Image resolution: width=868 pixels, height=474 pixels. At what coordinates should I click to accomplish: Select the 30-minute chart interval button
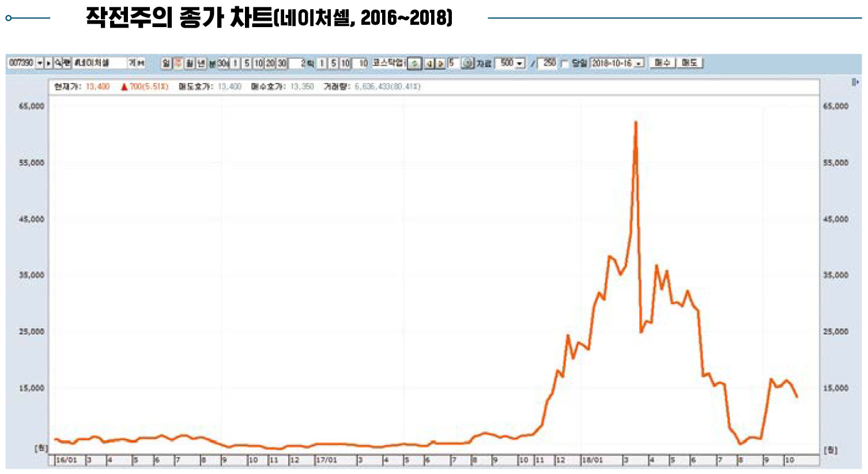tap(282, 63)
